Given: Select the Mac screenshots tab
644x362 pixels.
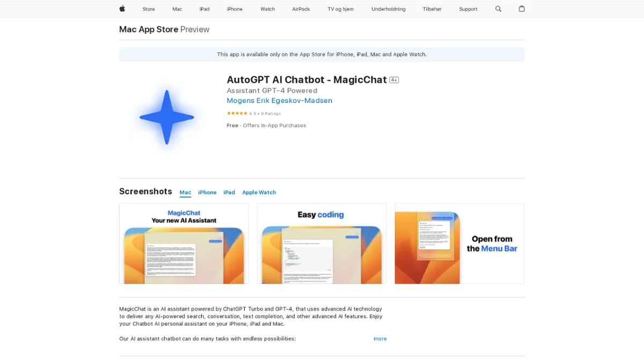Looking at the screenshot, I should [x=185, y=193].
